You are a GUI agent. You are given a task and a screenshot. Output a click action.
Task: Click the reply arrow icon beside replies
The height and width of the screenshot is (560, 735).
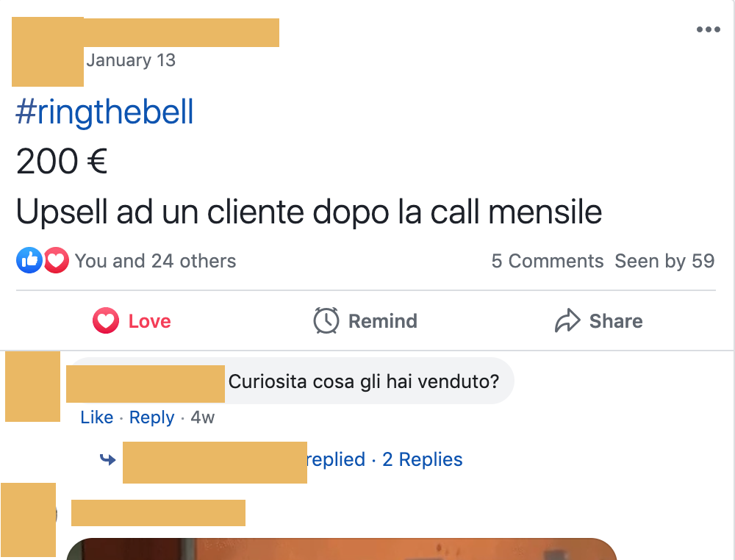tap(108, 459)
